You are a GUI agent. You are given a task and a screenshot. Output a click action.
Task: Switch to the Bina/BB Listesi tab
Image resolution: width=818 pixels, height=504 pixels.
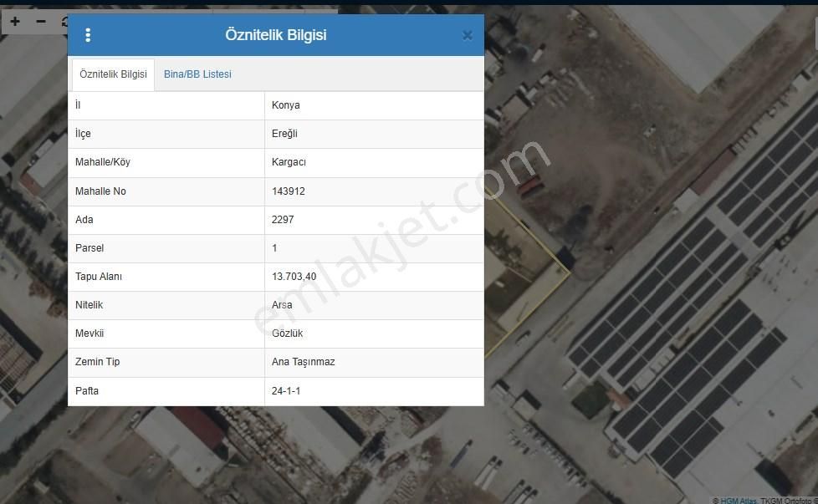click(197, 74)
